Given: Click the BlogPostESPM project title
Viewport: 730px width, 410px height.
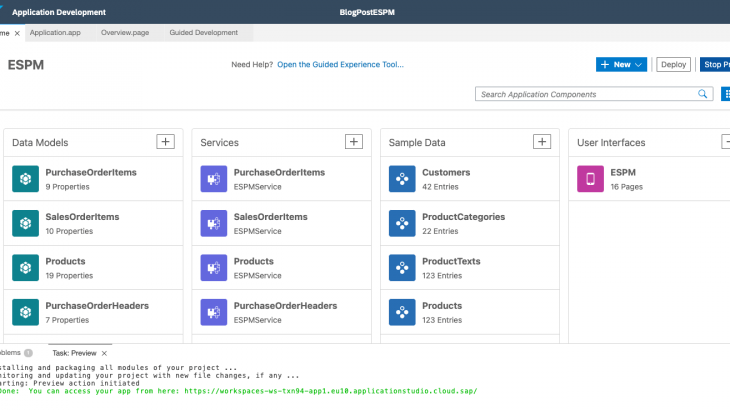Looking at the screenshot, I should pos(367,12).
